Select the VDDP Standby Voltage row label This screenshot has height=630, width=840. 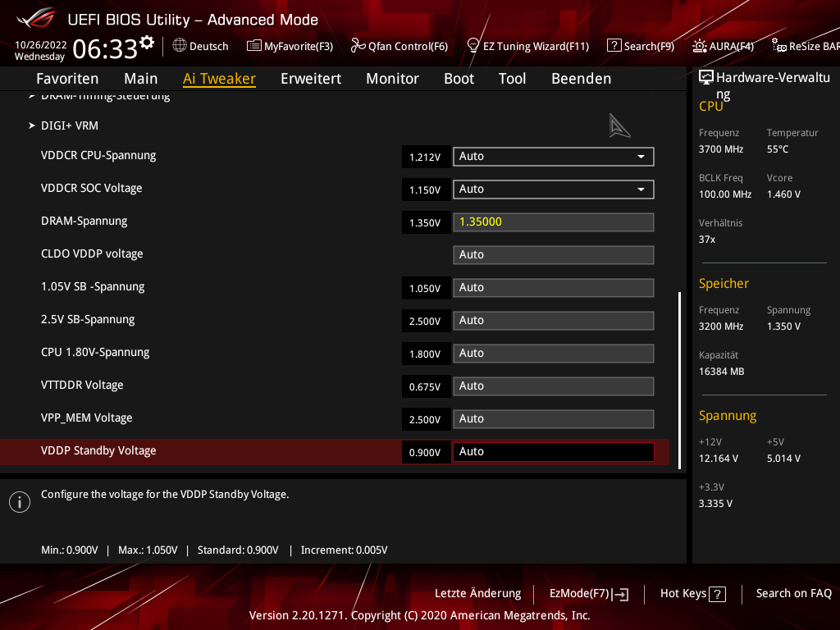tap(98, 450)
